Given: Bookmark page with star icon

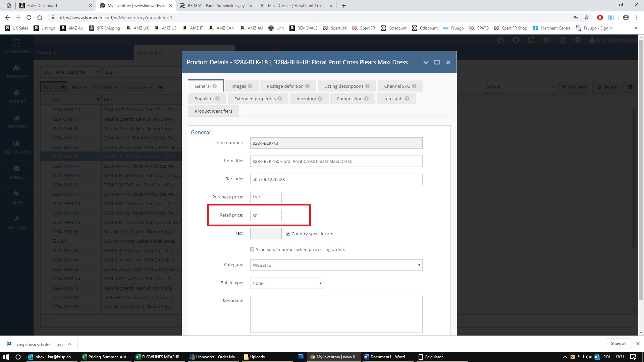Looking at the screenshot, I should tap(586, 17).
